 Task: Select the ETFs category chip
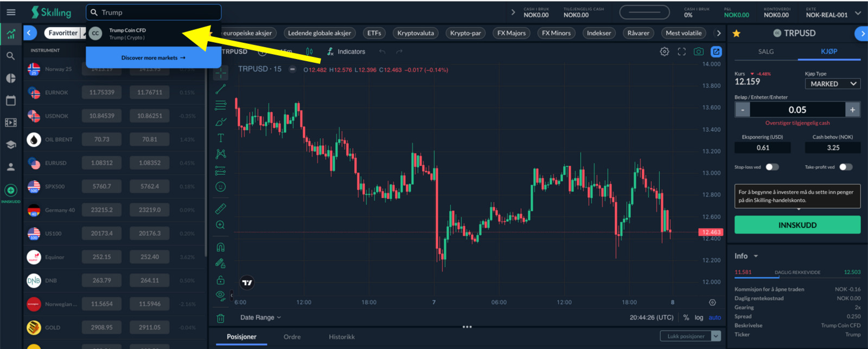point(374,33)
